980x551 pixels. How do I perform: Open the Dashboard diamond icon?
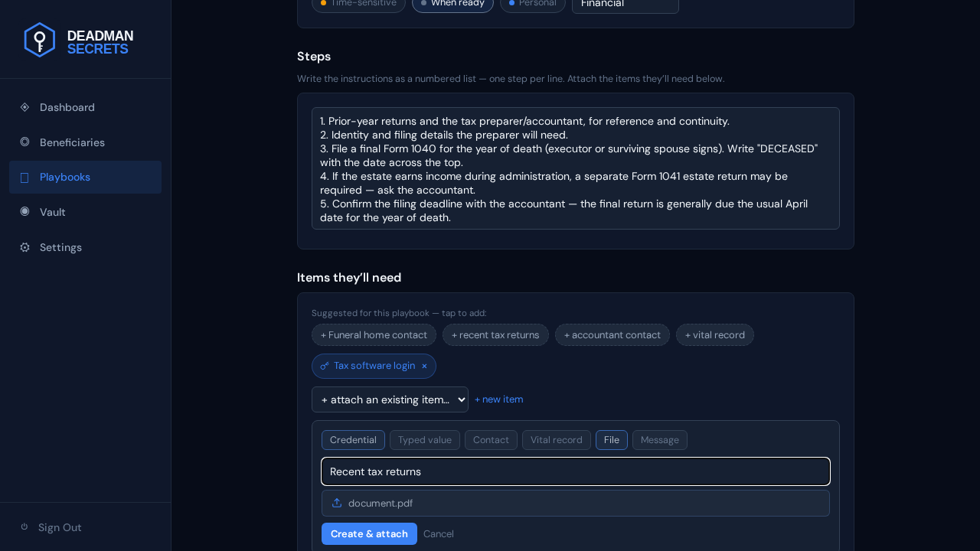pyautogui.click(x=24, y=107)
